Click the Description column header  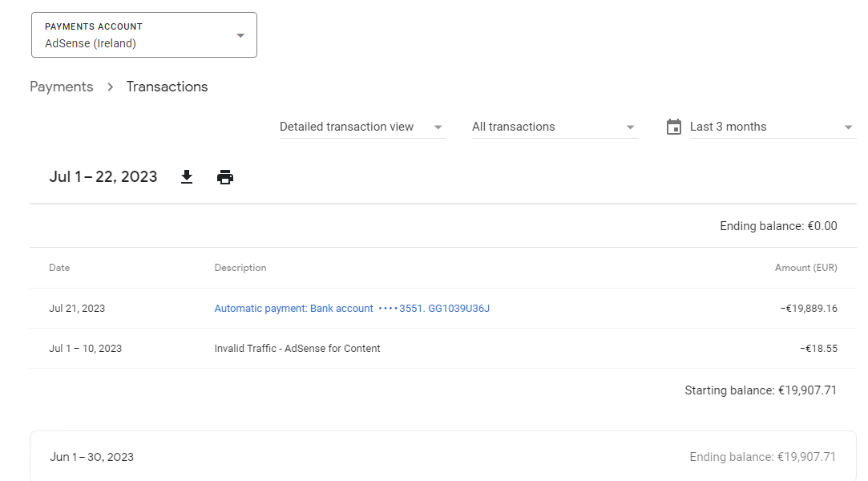240,268
